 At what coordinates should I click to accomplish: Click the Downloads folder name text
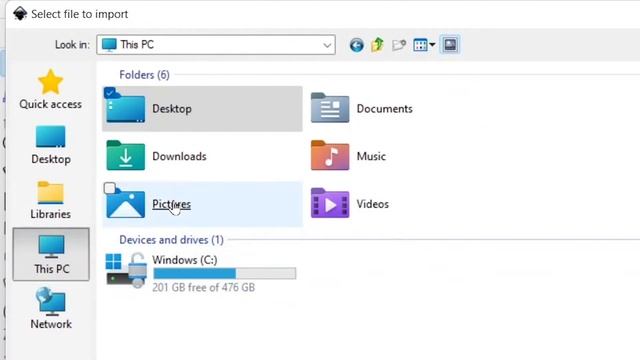[x=179, y=156]
